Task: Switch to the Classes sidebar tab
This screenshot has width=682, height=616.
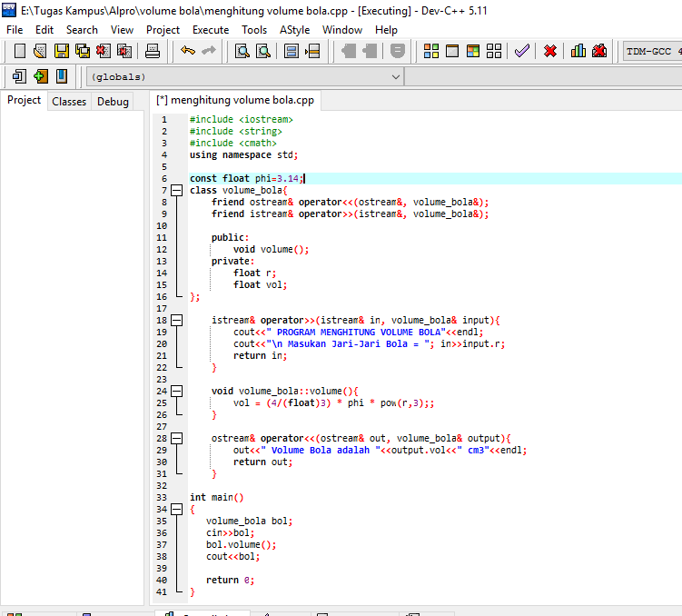Action: click(x=69, y=102)
